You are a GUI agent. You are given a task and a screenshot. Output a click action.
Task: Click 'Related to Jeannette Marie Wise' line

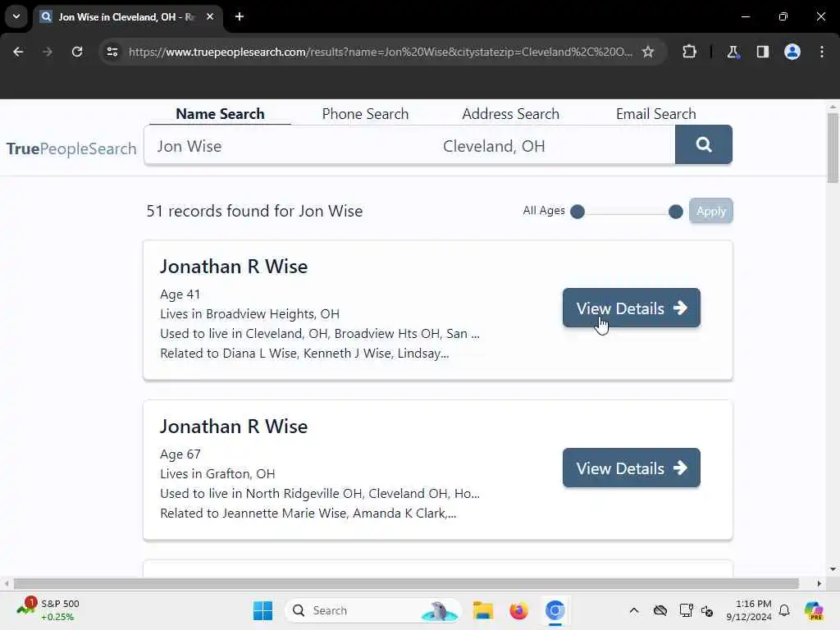pyautogui.click(x=308, y=514)
